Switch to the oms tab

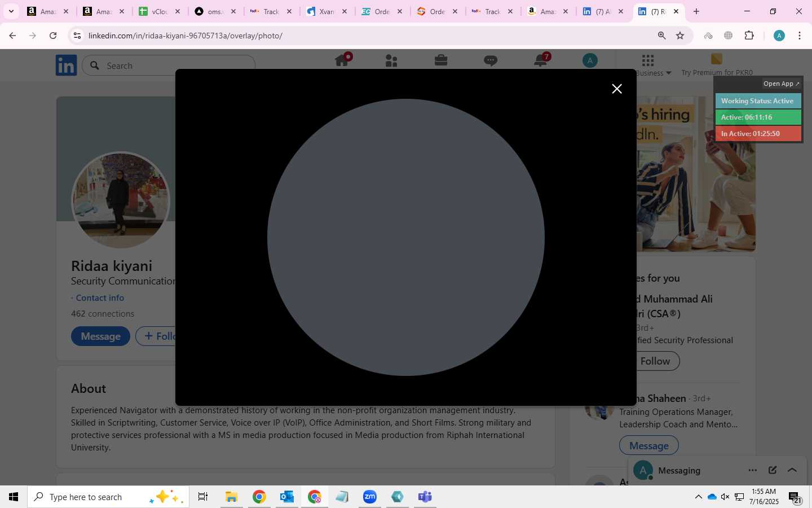point(215,11)
